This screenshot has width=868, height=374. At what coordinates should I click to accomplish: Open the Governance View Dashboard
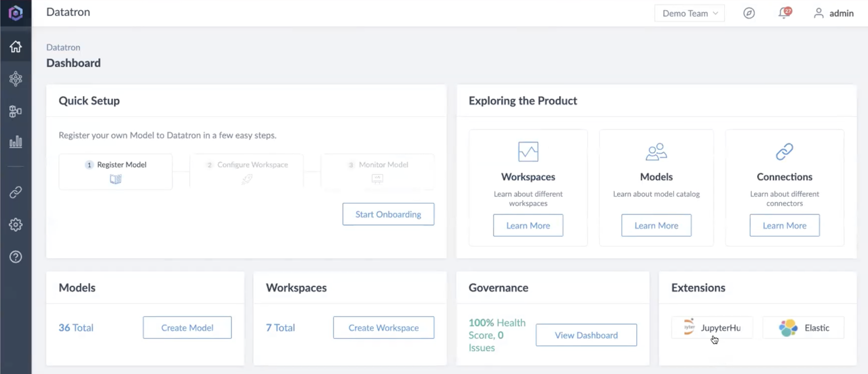(586, 335)
